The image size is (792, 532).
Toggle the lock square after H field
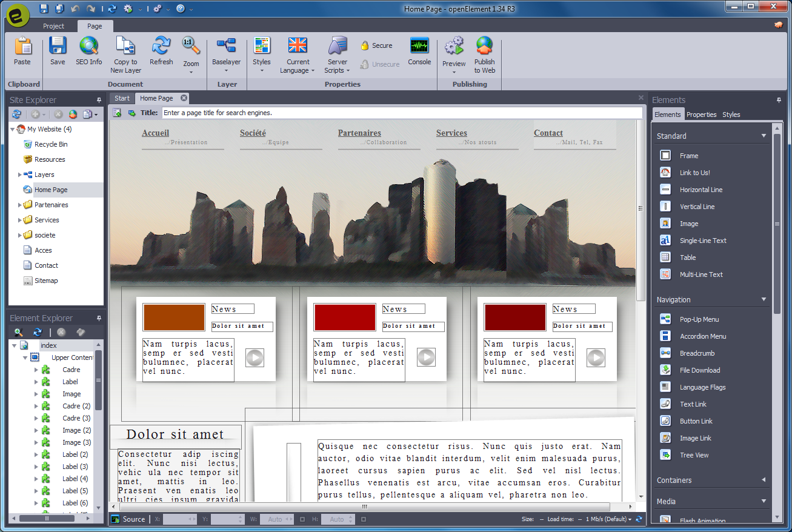coord(363,519)
